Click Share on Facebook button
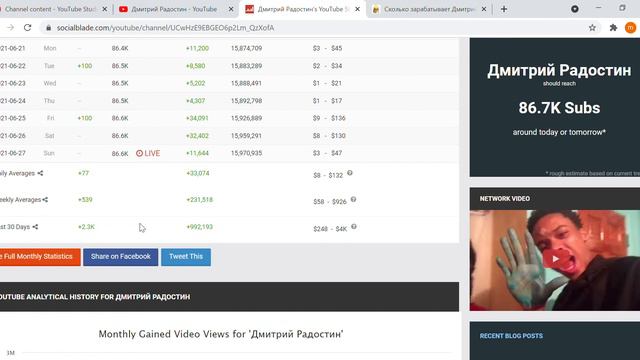Viewport: 640px width, 360px height. pyautogui.click(x=120, y=257)
